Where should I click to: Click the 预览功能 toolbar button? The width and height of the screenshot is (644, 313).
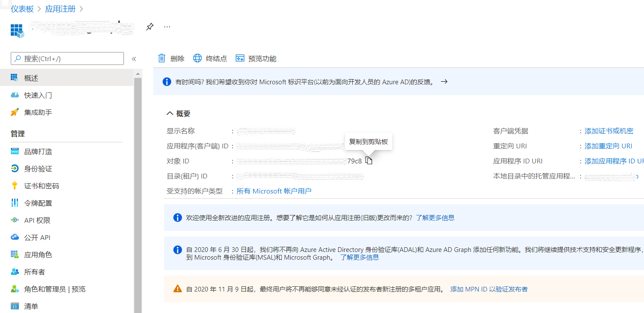click(x=256, y=58)
